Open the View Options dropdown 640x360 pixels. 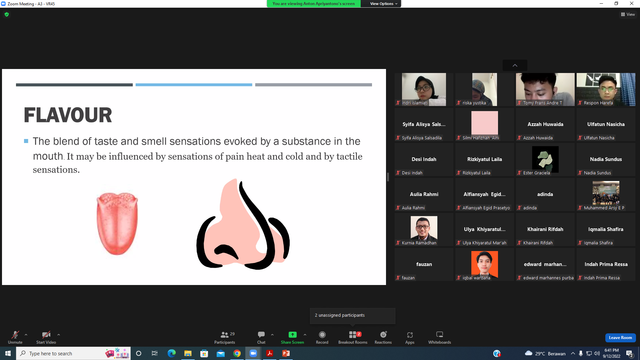pos(383,4)
